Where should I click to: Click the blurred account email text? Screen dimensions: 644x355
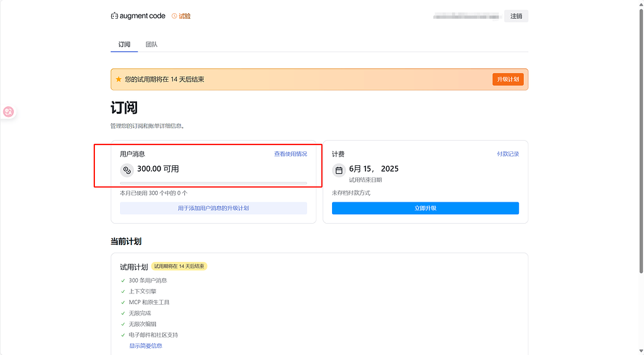pos(467,16)
